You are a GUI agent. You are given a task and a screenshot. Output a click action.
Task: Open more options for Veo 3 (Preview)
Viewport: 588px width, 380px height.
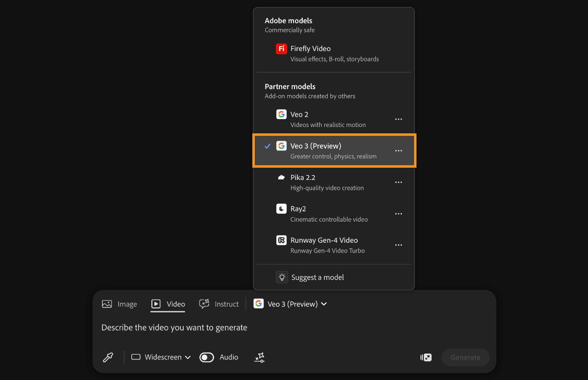click(398, 151)
